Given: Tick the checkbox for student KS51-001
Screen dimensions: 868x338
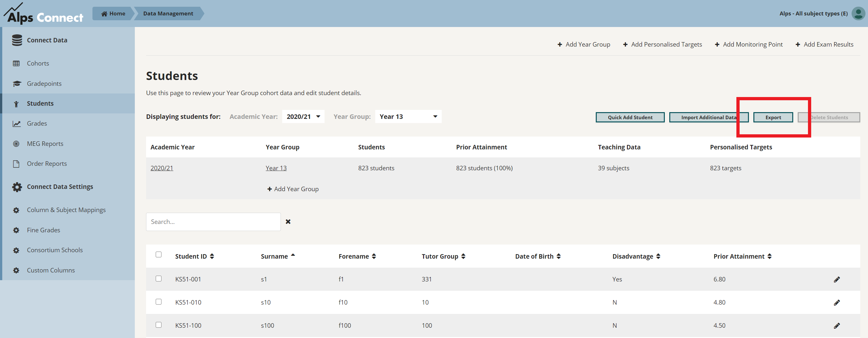Looking at the screenshot, I should click(x=158, y=278).
